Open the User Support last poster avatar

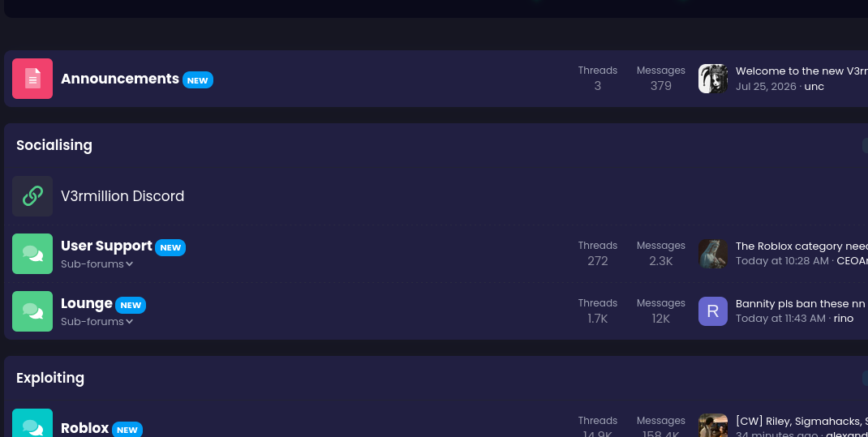tap(713, 254)
